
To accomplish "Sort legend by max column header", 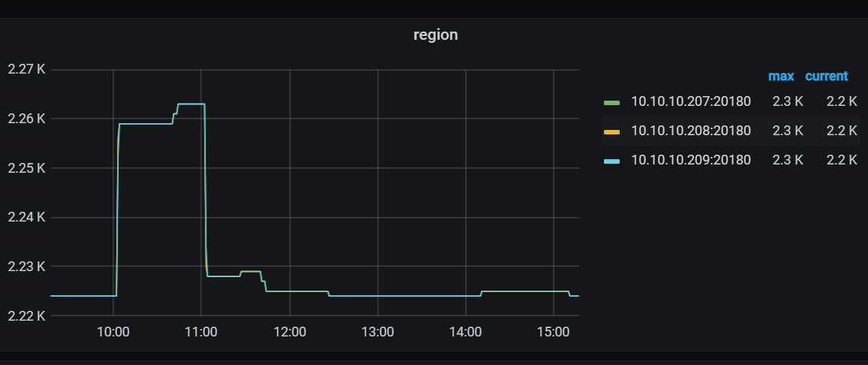I will [780, 77].
